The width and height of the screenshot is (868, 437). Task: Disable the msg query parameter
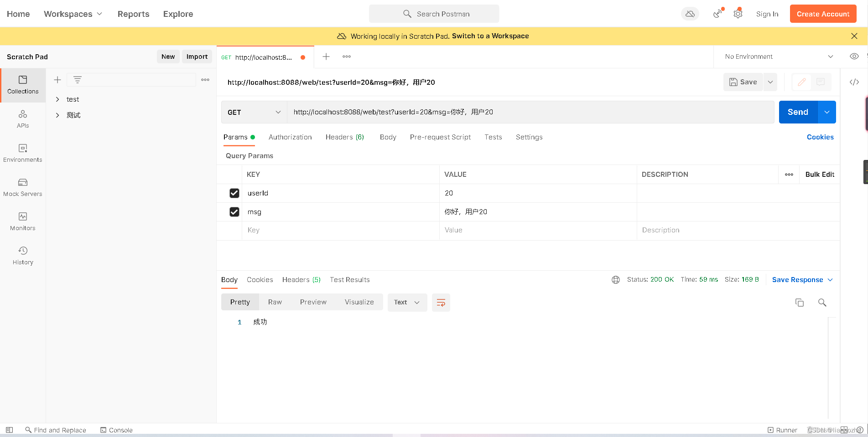(x=234, y=212)
